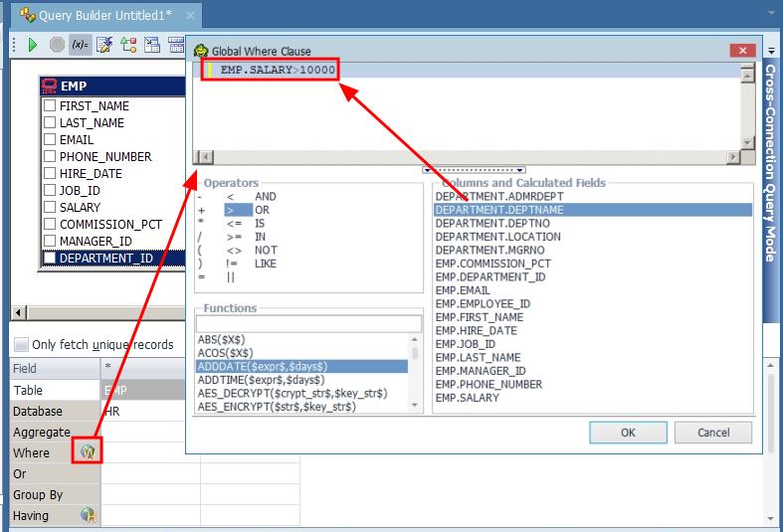Image resolution: width=783 pixels, height=532 pixels.
Task: Click the edit query pencil icon
Action: 104,45
